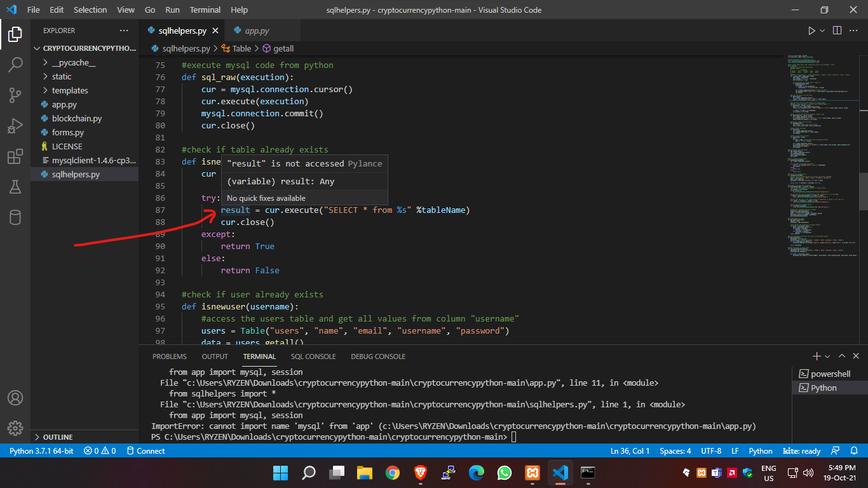868x488 pixels.
Task: Open the Search view
Action: click(15, 65)
